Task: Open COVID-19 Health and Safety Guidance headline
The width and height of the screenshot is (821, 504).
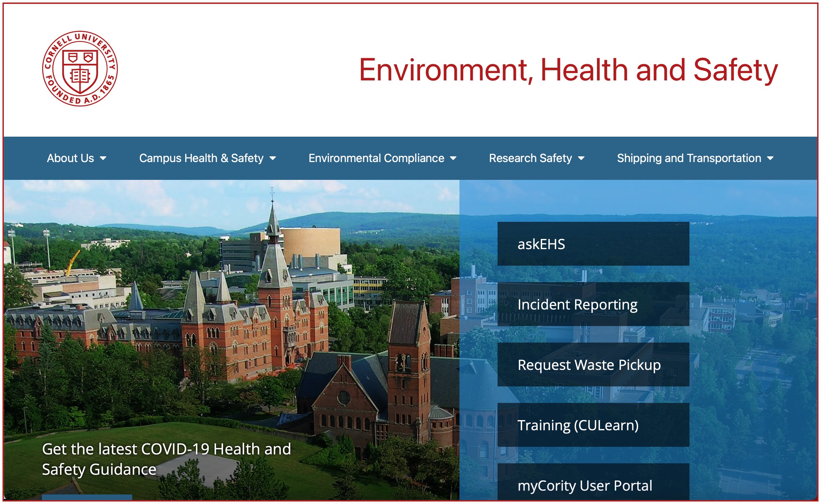Action: [x=166, y=459]
